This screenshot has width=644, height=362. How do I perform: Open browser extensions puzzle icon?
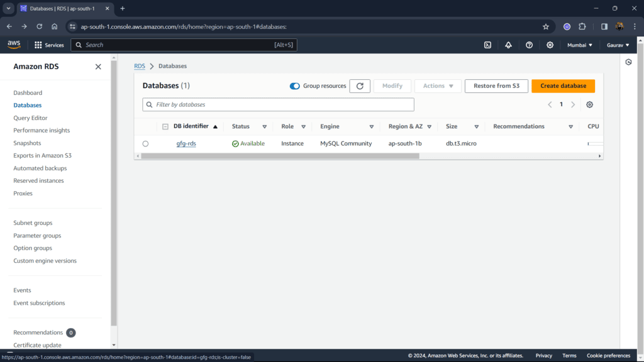(582, 26)
